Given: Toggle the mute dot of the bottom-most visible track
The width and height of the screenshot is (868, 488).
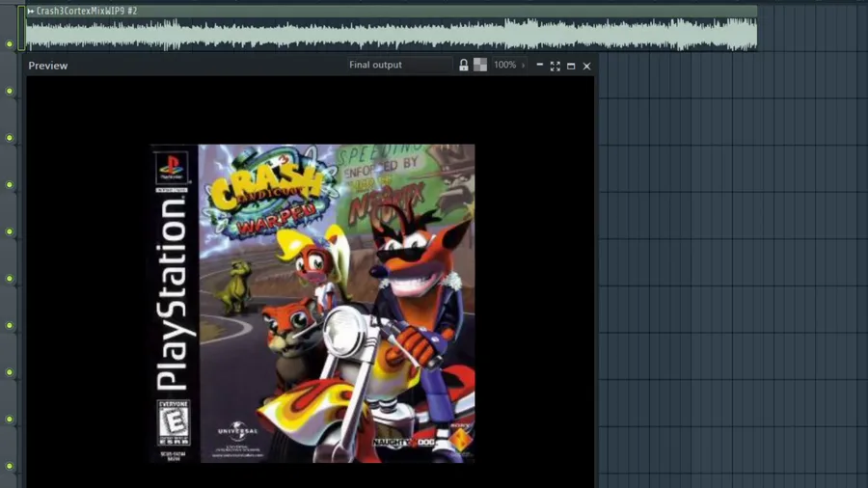Looking at the screenshot, I should coord(10,466).
